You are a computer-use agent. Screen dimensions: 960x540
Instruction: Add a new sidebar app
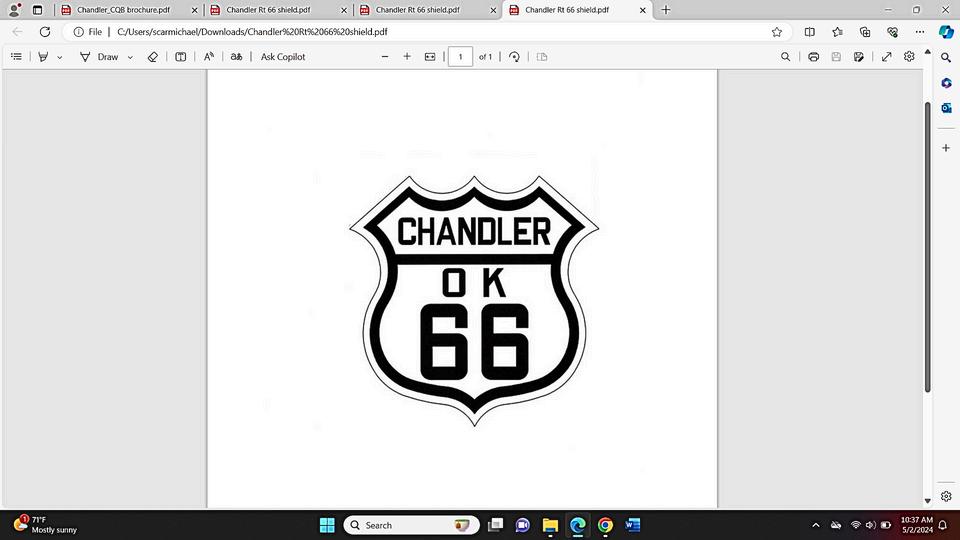coord(946,148)
